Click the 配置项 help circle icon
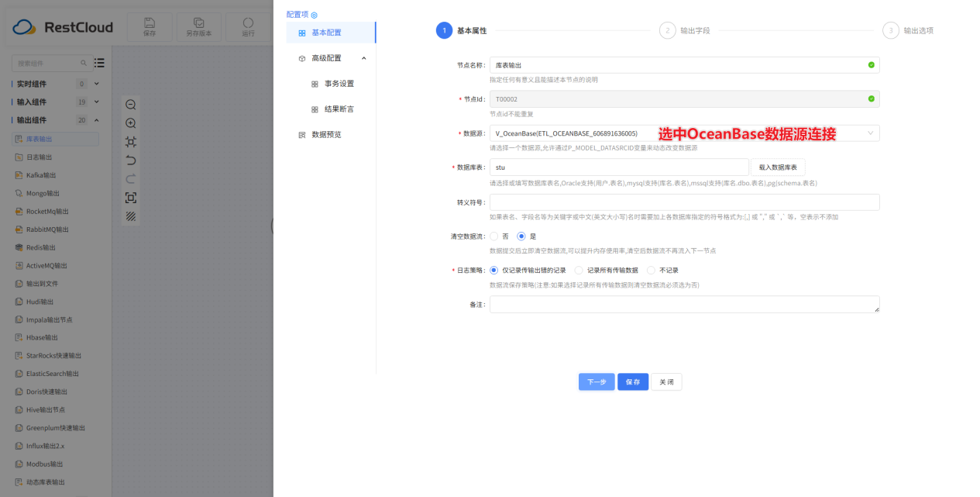This screenshot has height=497, width=980. pos(314,15)
